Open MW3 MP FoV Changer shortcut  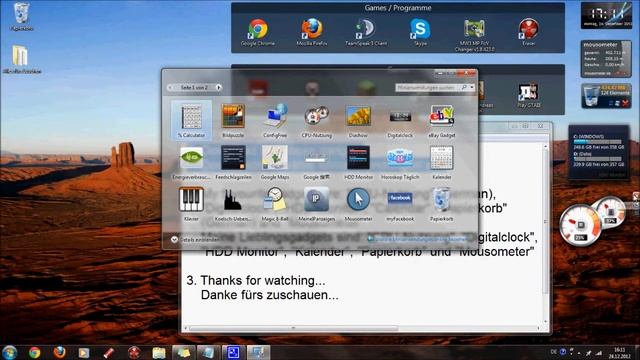coord(474,35)
